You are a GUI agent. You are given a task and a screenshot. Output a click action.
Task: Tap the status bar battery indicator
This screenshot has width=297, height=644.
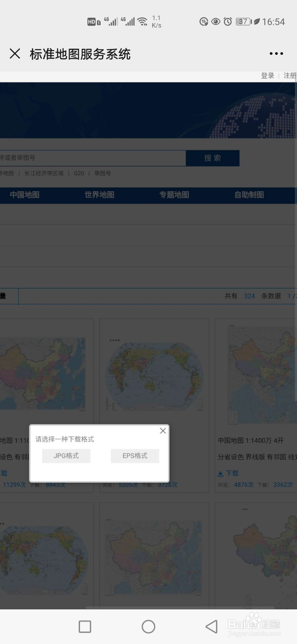click(x=243, y=22)
